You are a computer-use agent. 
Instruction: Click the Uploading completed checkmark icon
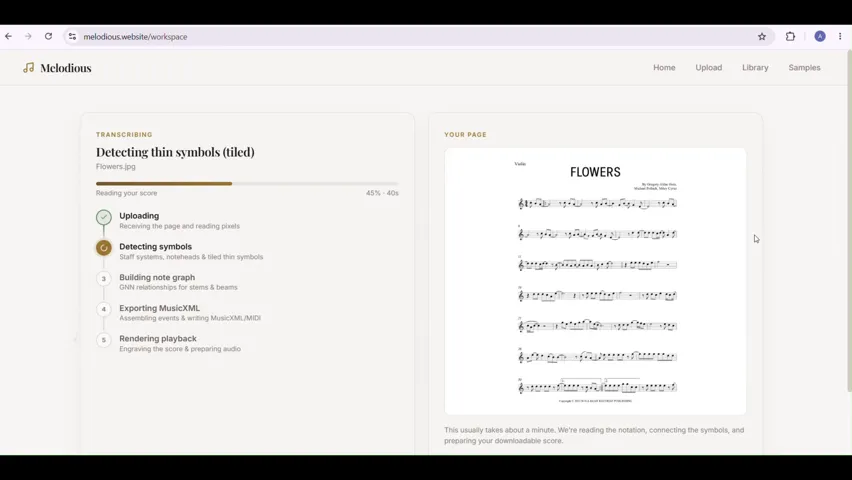[104, 217]
